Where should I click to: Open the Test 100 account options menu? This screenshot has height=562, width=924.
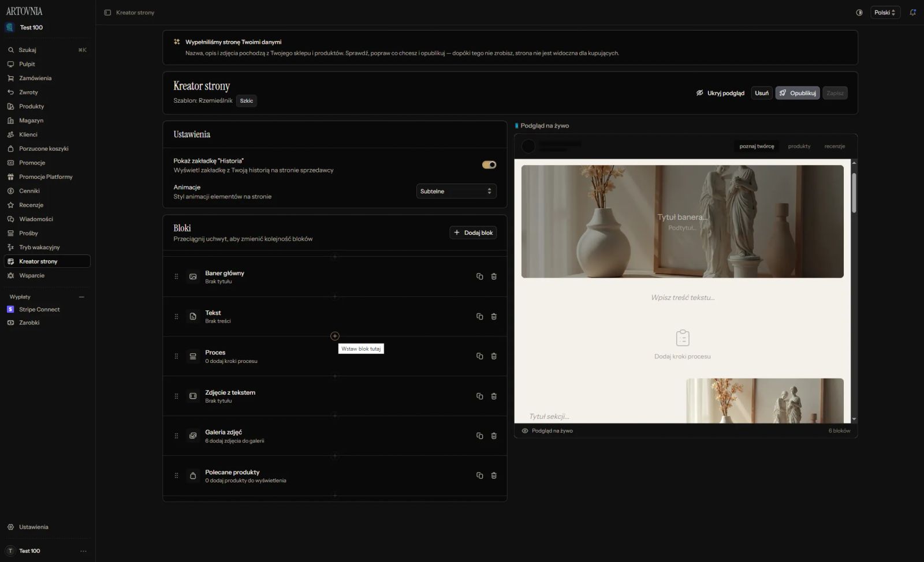pyautogui.click(x=83, y=551)
